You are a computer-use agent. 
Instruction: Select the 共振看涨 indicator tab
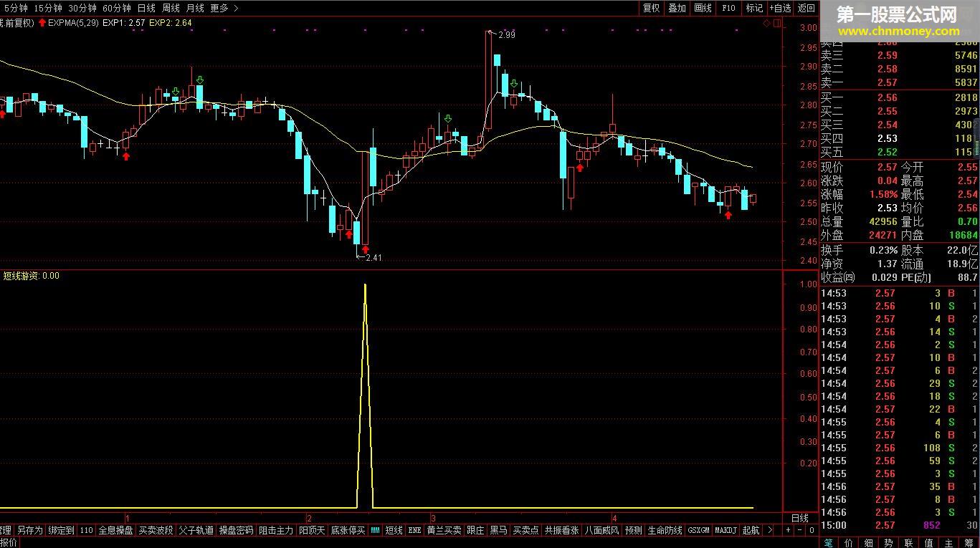(562, 531)
